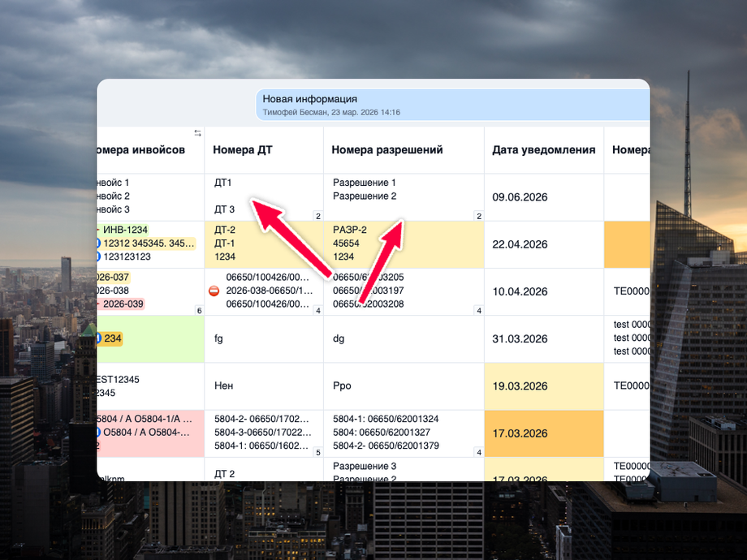Click 5804-1: 06650/1602… entry

[x=261, y=446]
